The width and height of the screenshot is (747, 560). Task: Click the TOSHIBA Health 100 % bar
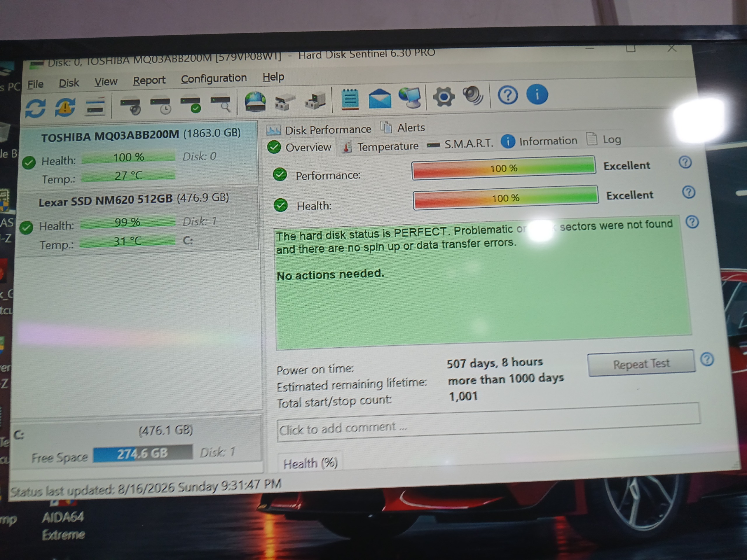(x=128, y=157)
